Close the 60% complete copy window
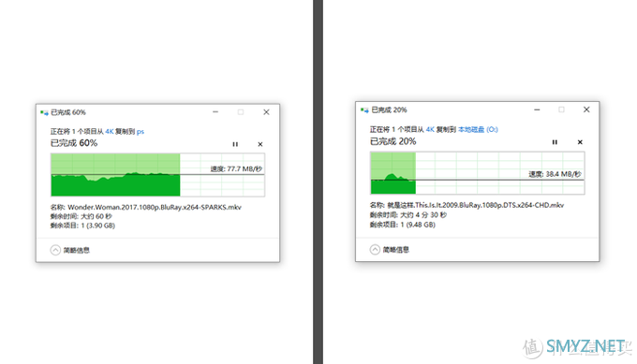Image resolution: width=637 pixels, height=364 pixels. (x=266, y=112)
